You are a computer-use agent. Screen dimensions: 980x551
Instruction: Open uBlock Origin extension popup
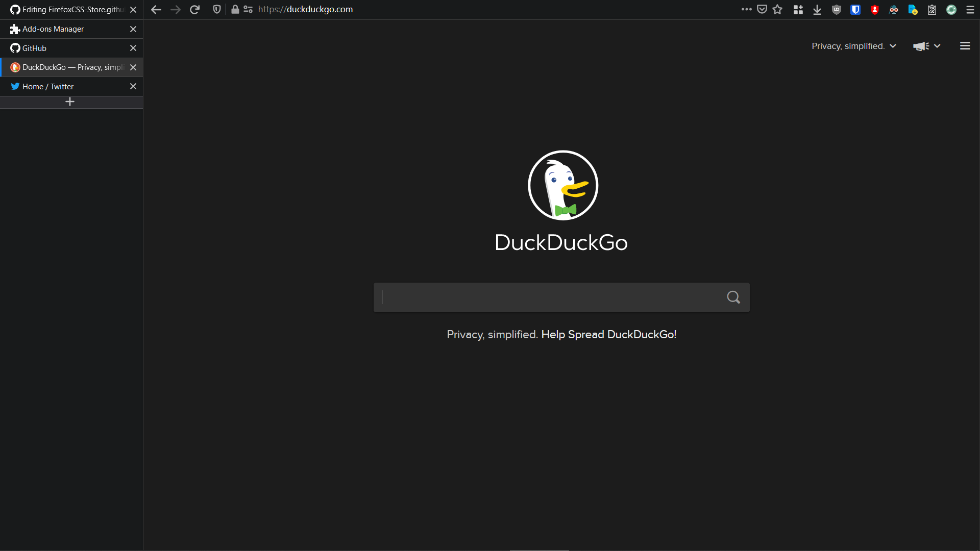[837, 10]
